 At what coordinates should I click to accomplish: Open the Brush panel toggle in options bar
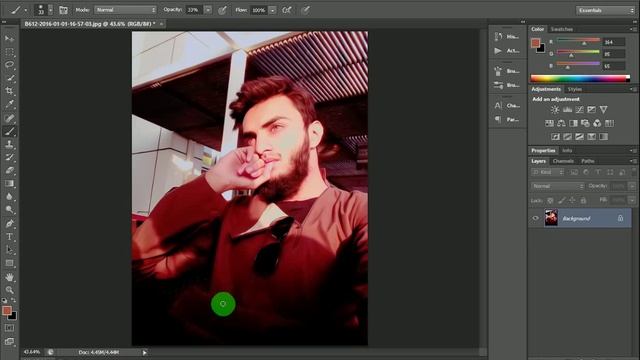click(63, 10)
